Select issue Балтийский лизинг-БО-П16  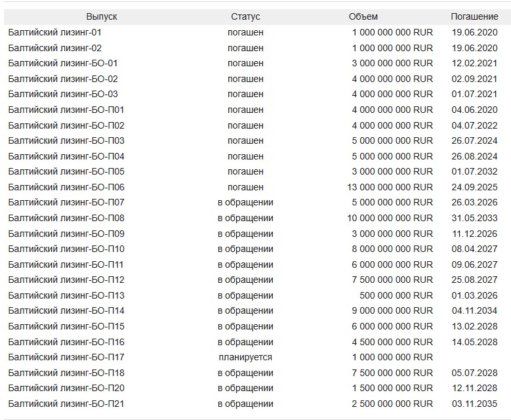66,342
